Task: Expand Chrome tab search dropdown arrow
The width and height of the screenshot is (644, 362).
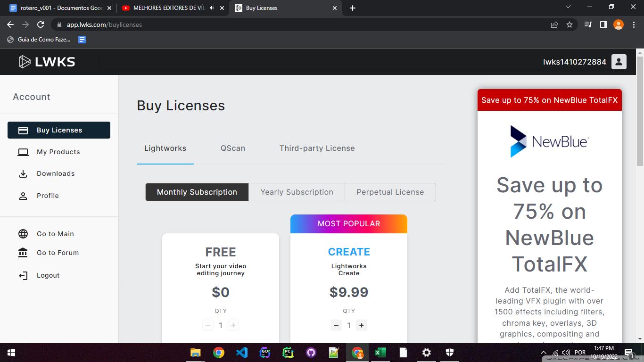Action: (568, 7)
